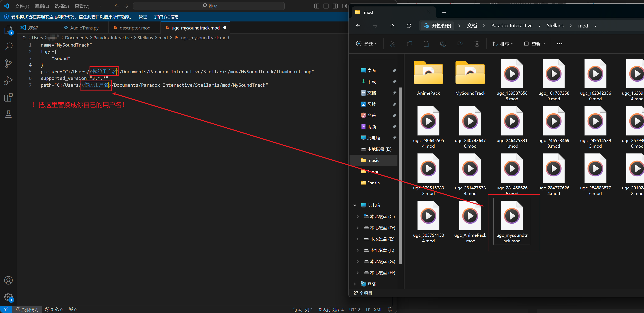Click the 了解详细信息 link
The image size is (644, 313).
(x=166, y=17)
